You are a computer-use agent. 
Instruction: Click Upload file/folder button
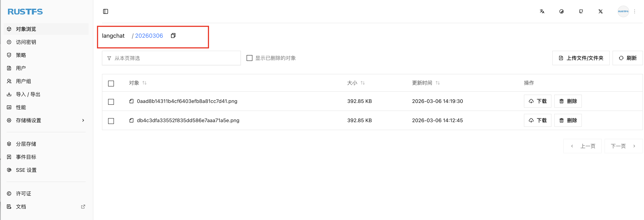(581, 58)
